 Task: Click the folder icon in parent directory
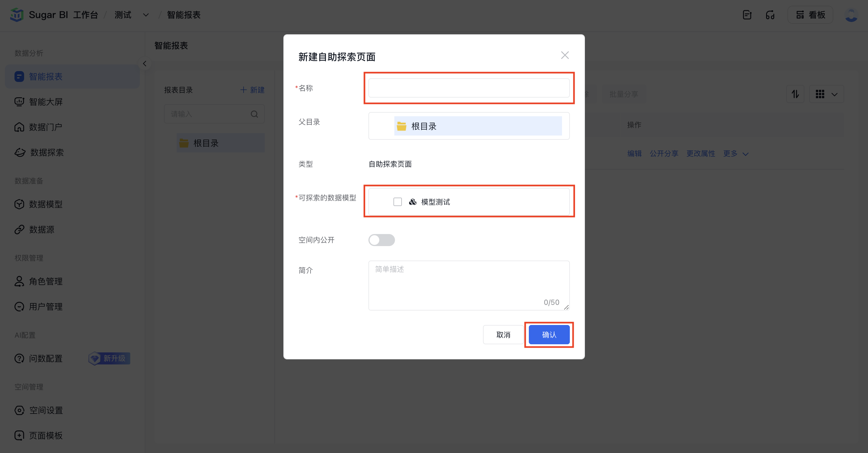coord(401,126)
